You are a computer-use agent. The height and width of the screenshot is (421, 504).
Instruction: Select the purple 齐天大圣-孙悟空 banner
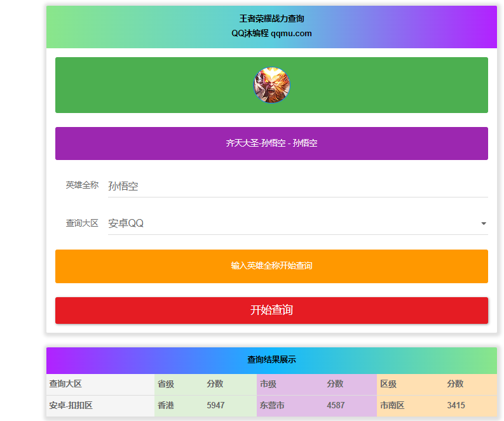(x=271, y=144)
